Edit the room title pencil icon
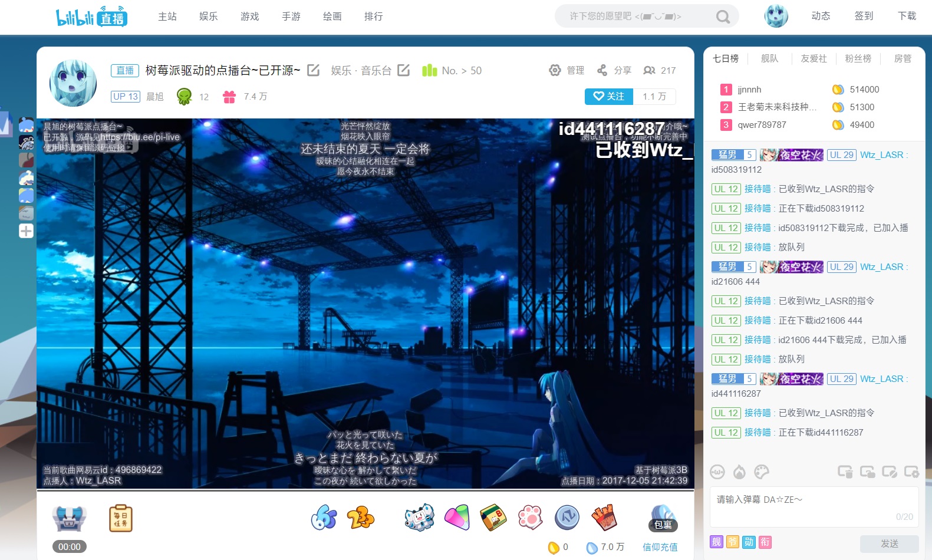The width and height of the screenshot is (932, 560). pos(314,70)
